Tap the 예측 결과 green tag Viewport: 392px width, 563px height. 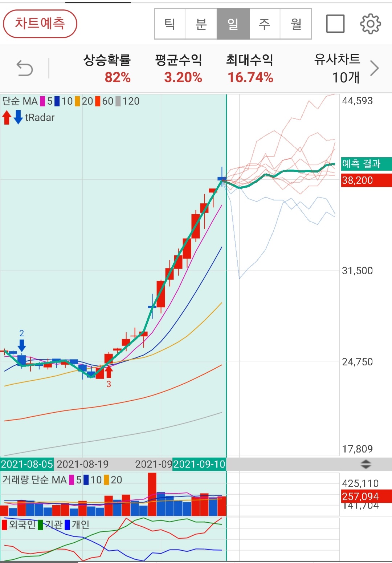pyautogui.click(x=366, y=163)
